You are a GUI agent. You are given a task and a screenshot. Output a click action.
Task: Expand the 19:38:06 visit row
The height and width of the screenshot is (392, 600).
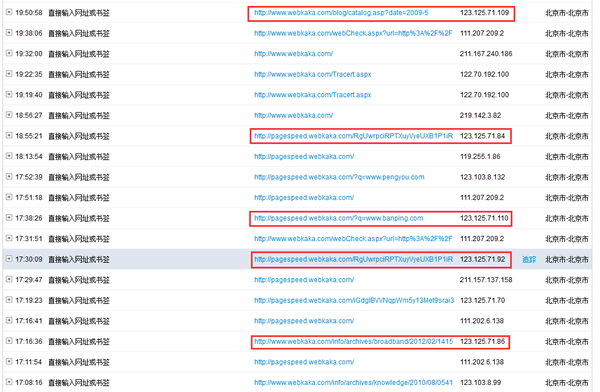point(9,33)
